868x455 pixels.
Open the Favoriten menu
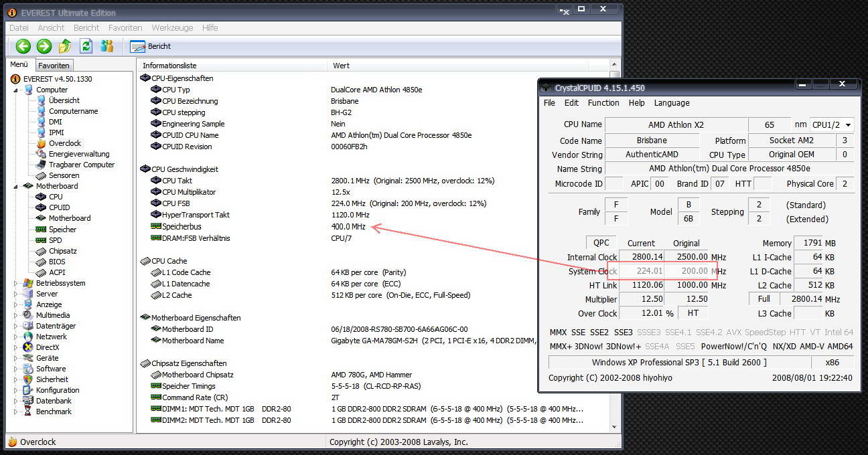(125, 27)
